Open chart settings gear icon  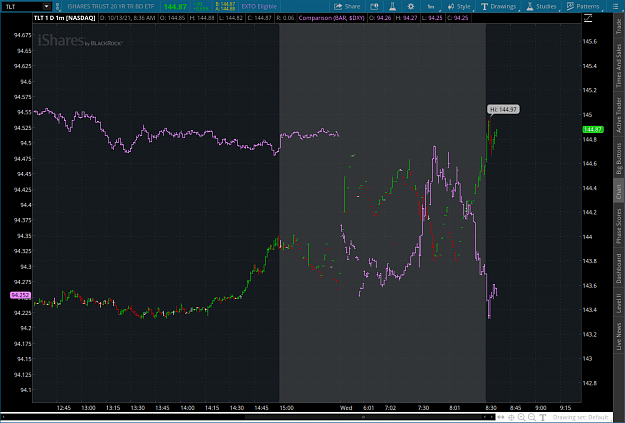411,6
